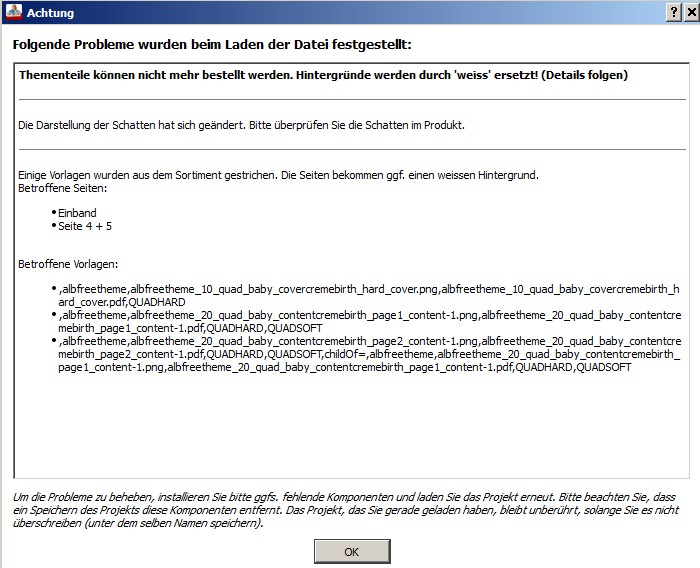Click the 'Achtung' title bar text

[x=50, y=13]
